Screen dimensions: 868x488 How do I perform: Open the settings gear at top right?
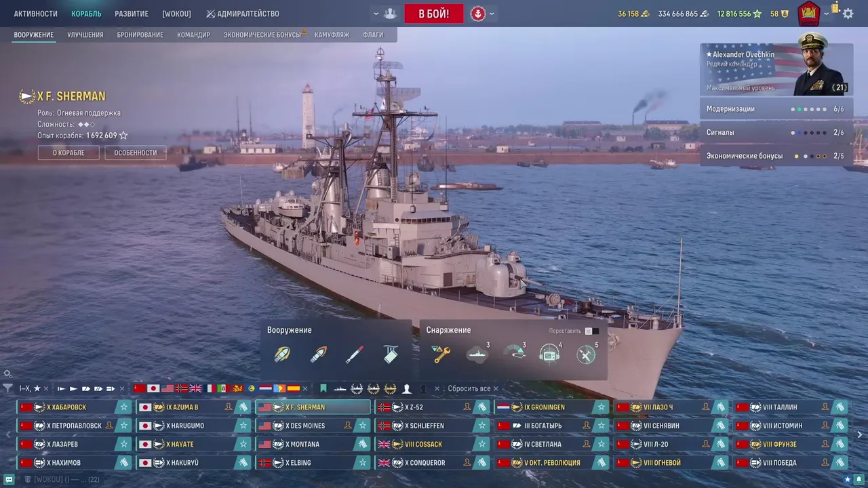pyautogui.click(x=848, y=14)
